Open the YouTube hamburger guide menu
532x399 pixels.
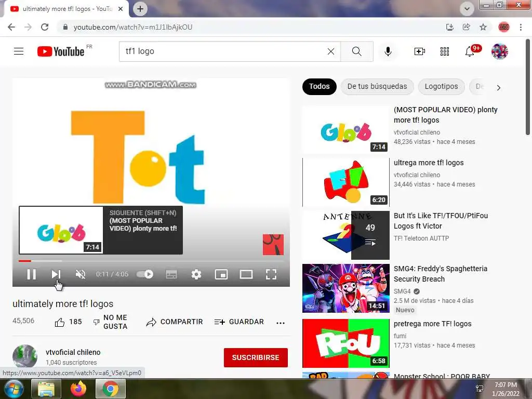coord(19,51)
